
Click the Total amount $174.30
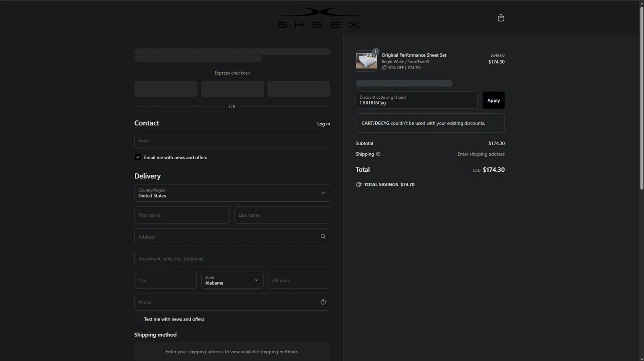(x=494, y=170)
